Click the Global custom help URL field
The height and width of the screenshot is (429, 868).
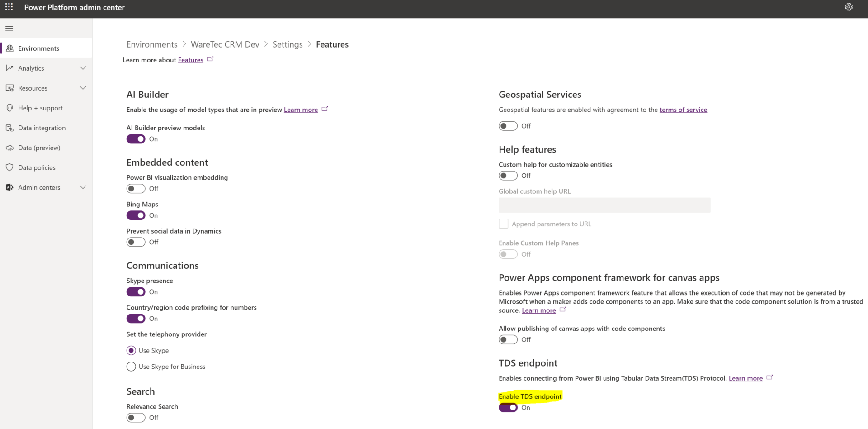[604, 205]
